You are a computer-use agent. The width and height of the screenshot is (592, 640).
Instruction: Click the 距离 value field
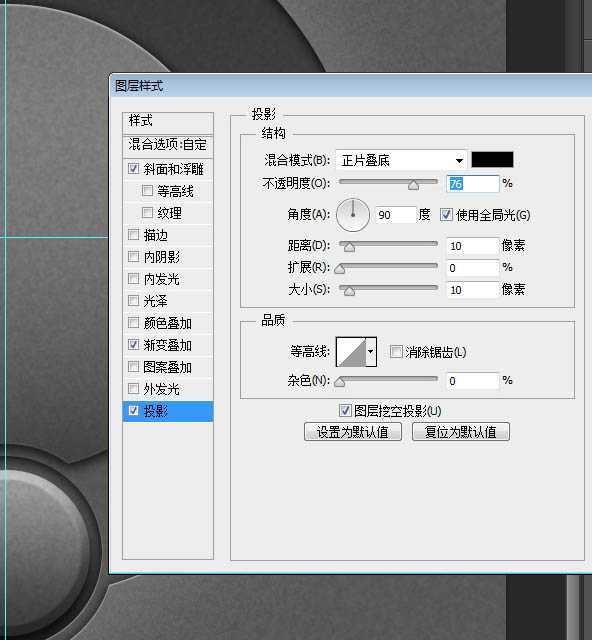473,246
